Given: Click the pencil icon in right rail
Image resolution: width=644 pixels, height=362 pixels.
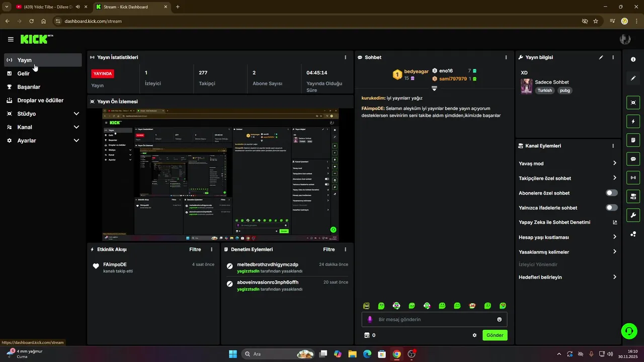Looking at the screenshot, I should point(633,78).
